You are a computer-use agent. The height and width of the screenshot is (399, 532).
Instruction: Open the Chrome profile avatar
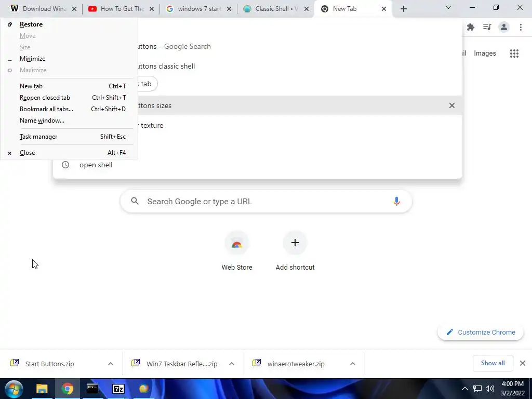click(x=504, y=27)
